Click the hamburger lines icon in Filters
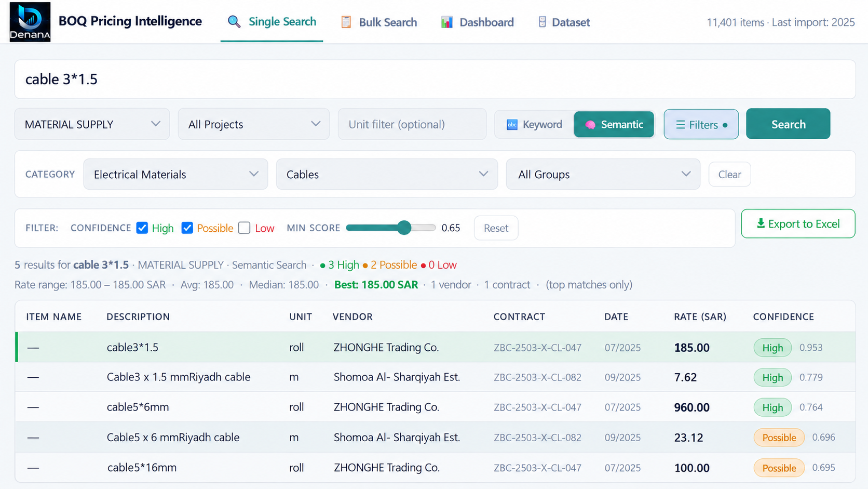 [x=680, y=125]
